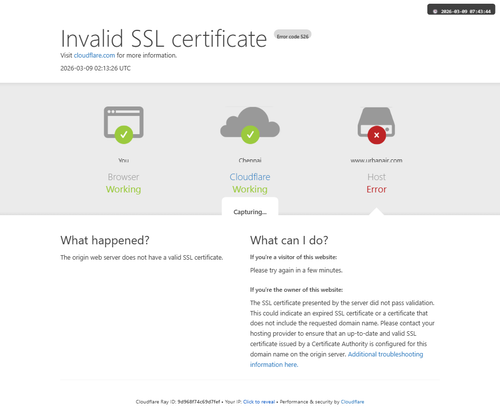Image resolution: width=500 pixels, height=418 pixels.
Task: Click to reveal your IP address
Action: (259, 402)
